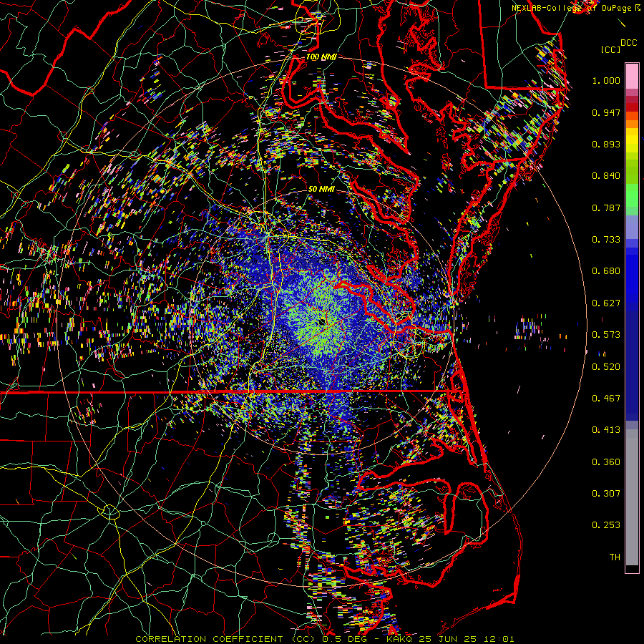Select the 0.733 legend value
The height and width of the screenshot is (644, 644).
[606, 240]
